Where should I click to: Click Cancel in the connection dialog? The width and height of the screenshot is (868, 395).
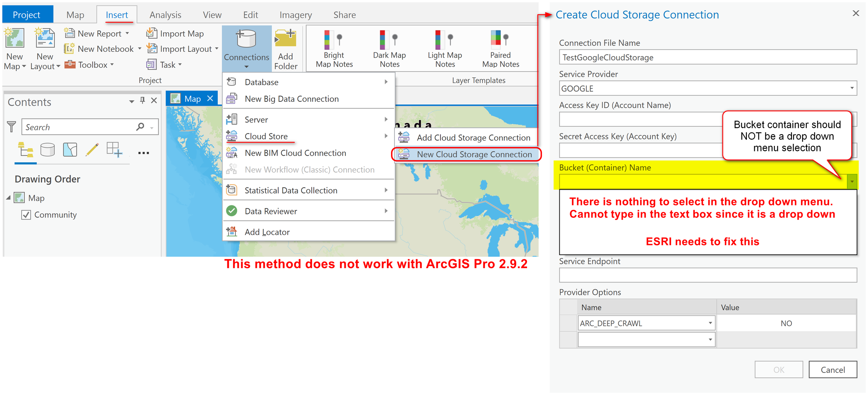[x=833, y=369]
